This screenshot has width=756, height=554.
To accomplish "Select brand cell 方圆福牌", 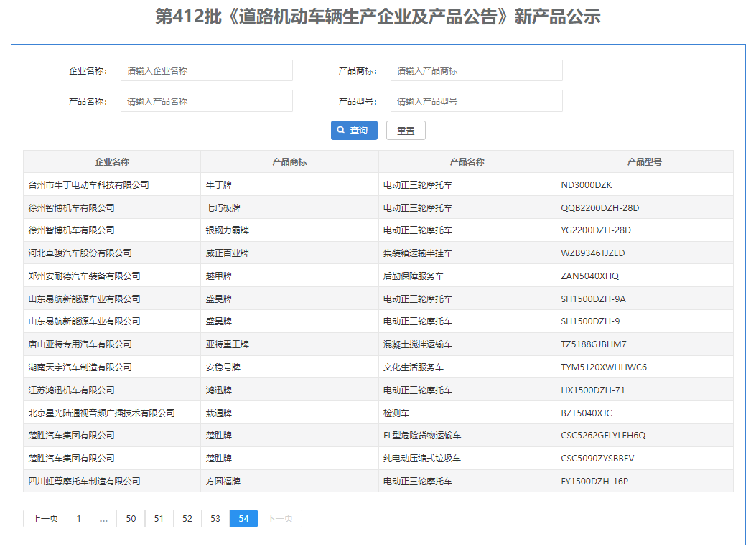I will coord(289,481).
